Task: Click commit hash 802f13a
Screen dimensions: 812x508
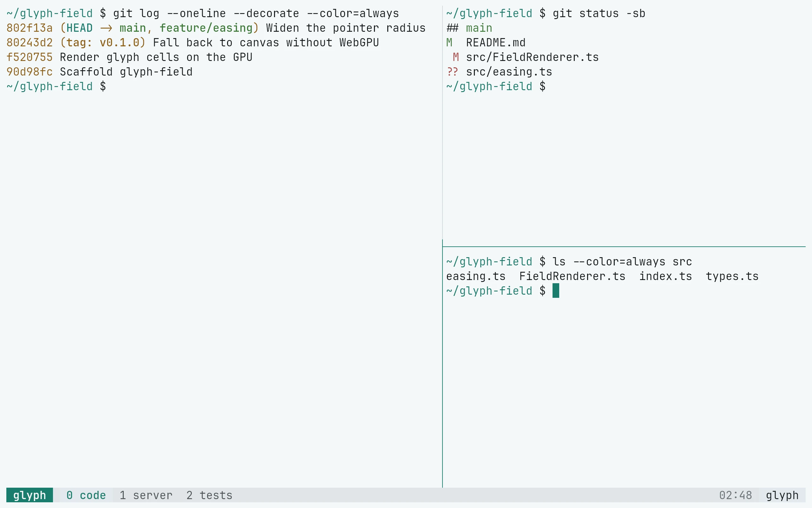Action: [x=29, y=28]
